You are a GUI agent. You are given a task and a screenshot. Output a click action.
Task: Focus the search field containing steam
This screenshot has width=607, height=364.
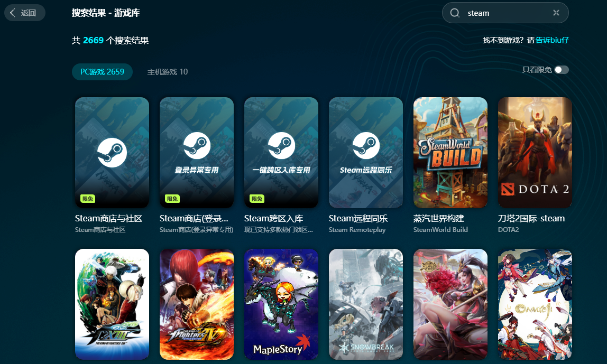coord(505,13)
